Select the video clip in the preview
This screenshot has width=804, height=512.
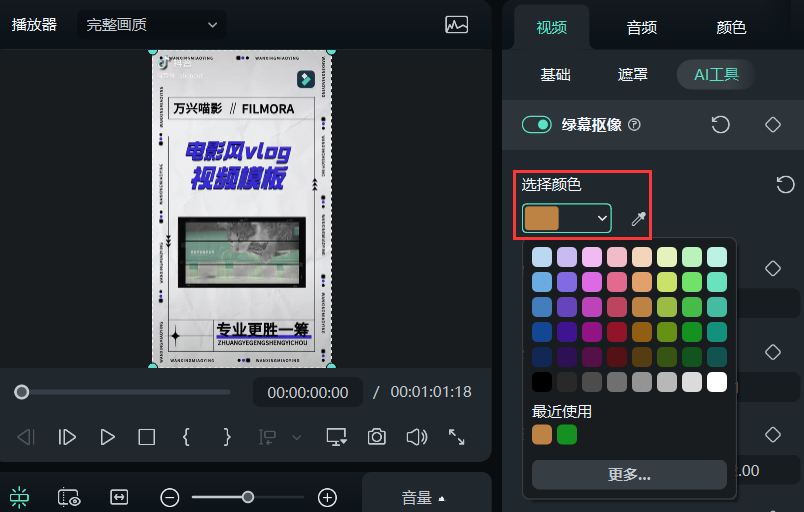coord(242,209)
